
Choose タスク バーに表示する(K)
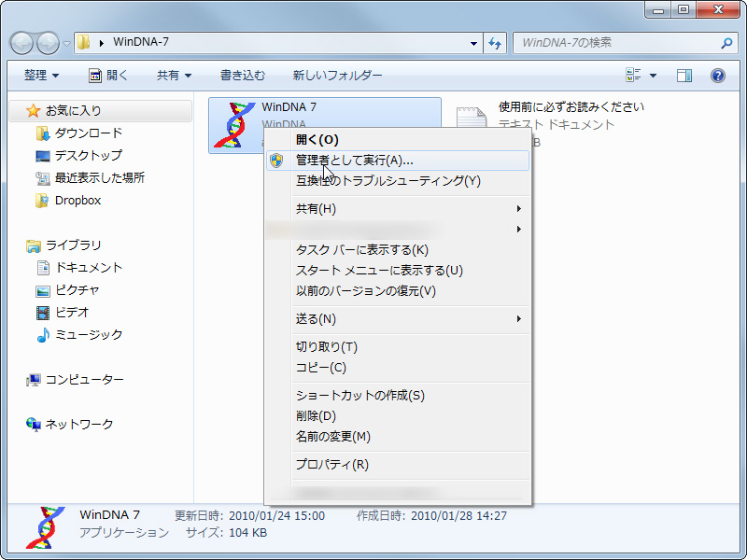(398, 250)
